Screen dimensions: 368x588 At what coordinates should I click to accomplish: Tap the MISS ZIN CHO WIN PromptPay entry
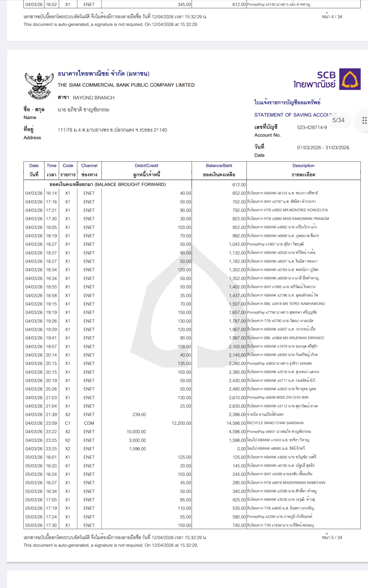click(x=278, y=397)
